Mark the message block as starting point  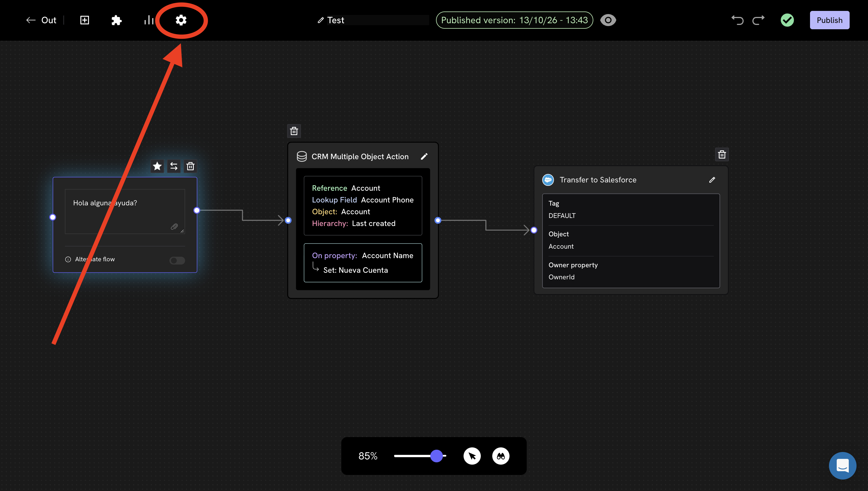[157, 166]
